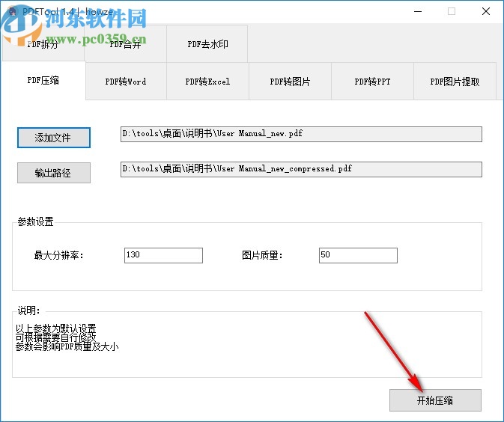Click the 输出路径 button

pos(54,173)
